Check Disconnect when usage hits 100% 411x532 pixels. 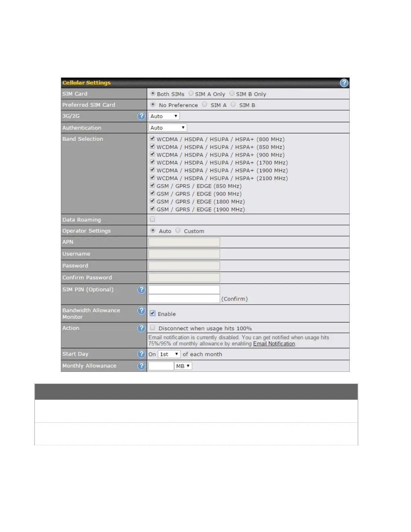(x=152, y=328)
